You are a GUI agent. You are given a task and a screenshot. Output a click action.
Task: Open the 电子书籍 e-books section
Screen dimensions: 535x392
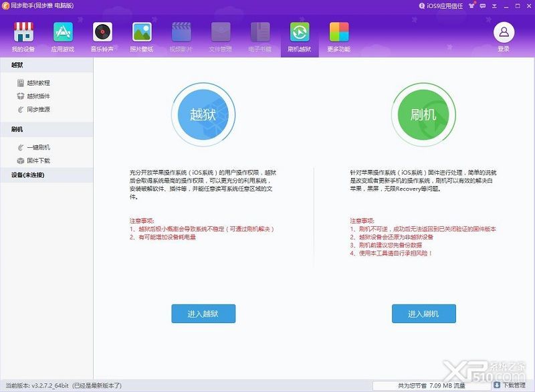260,37
